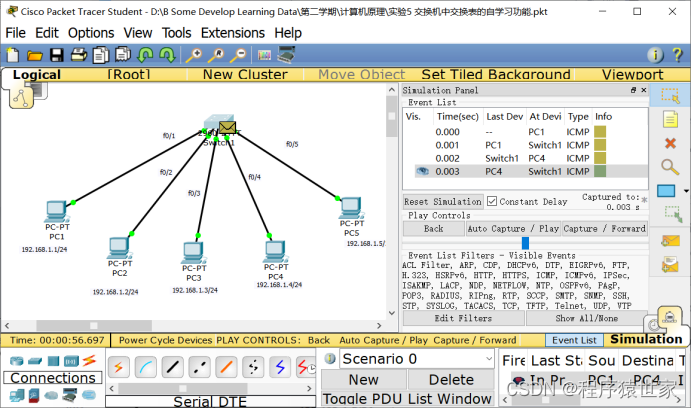Click the Print icon in the toolbar
Screen dimensions: 692x408
pyautogui.click(x=79, y=55)
